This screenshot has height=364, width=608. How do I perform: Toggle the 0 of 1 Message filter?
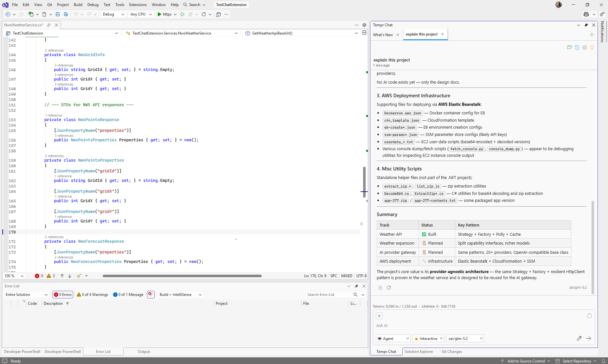(128, 295)
